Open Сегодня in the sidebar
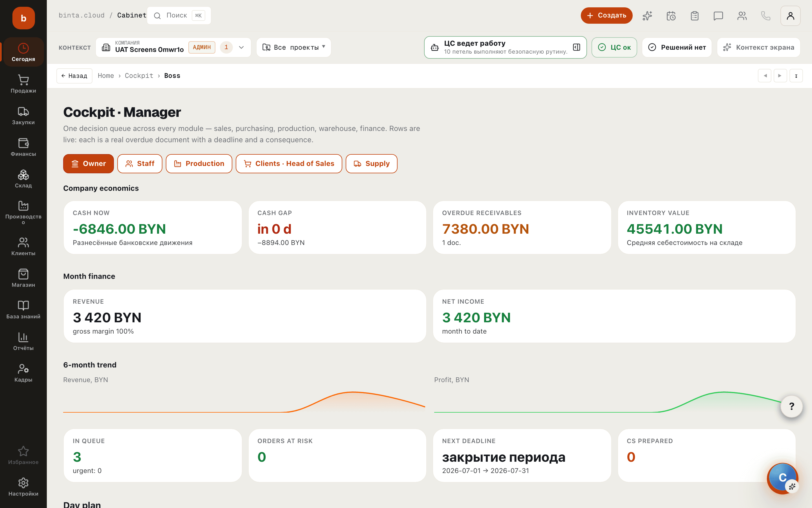The image size is (812, 508). tap(23, 52)
